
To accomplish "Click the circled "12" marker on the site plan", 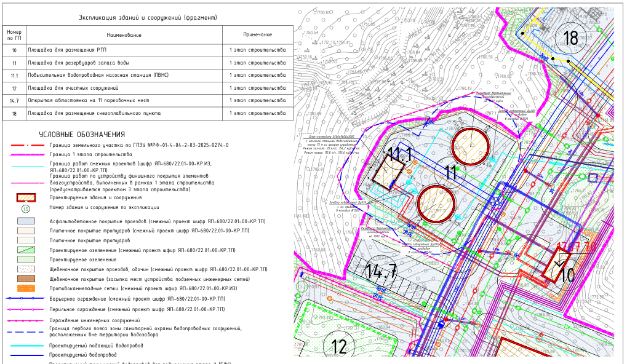I will coord(339,346).
